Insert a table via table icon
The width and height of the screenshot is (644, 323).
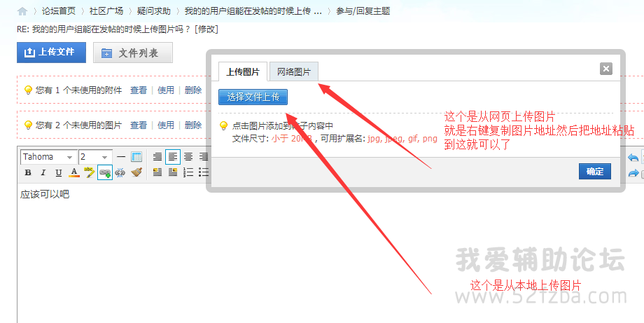[x=136, y=157]
